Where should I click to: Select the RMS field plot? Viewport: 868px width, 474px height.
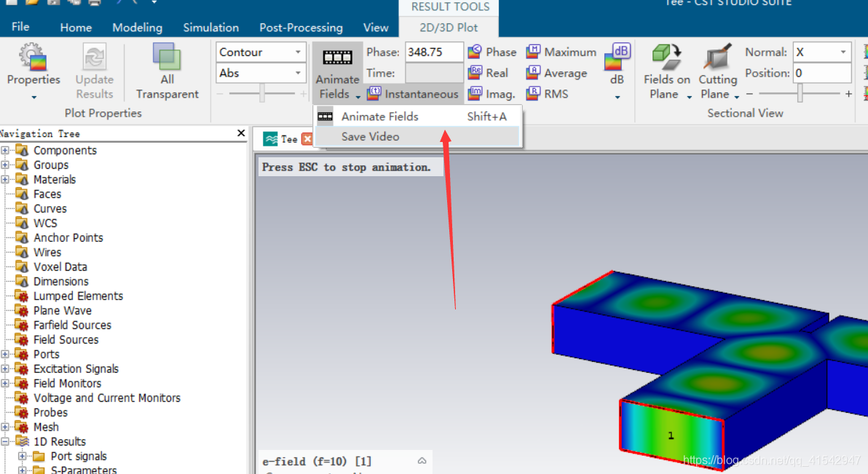click(x=548, y=94)
